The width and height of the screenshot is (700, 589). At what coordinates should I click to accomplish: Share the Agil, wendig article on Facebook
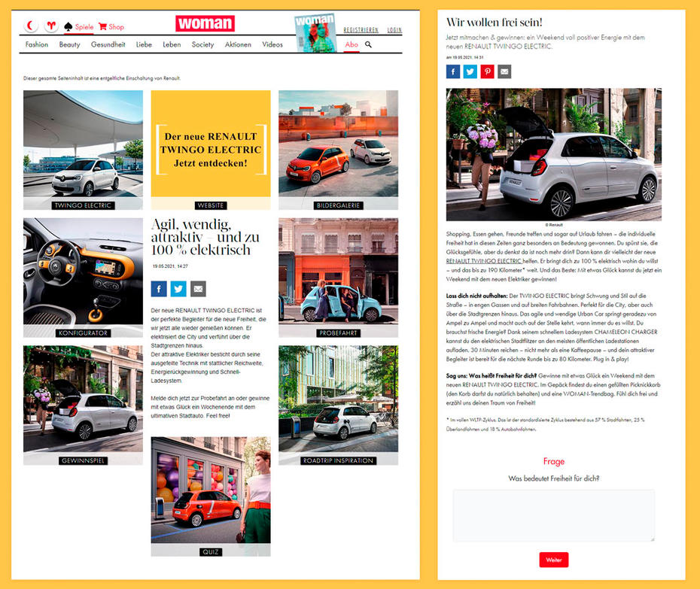pyautogui.click(x=159, y=289)
